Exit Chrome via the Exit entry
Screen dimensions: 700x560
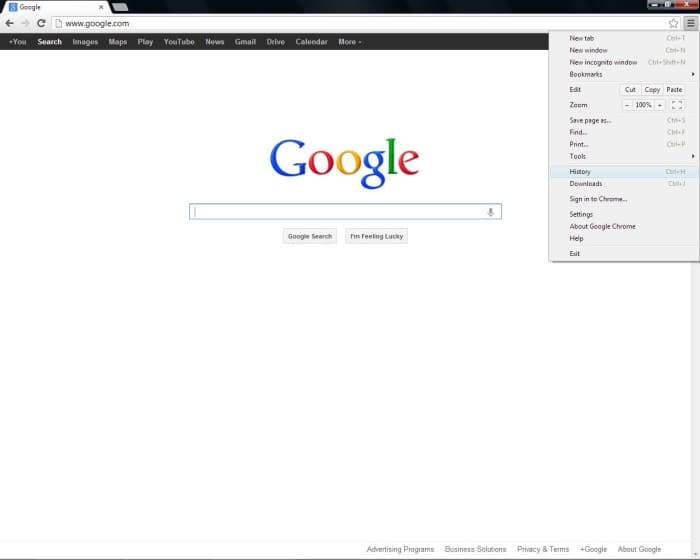click(x=624, y=254)
